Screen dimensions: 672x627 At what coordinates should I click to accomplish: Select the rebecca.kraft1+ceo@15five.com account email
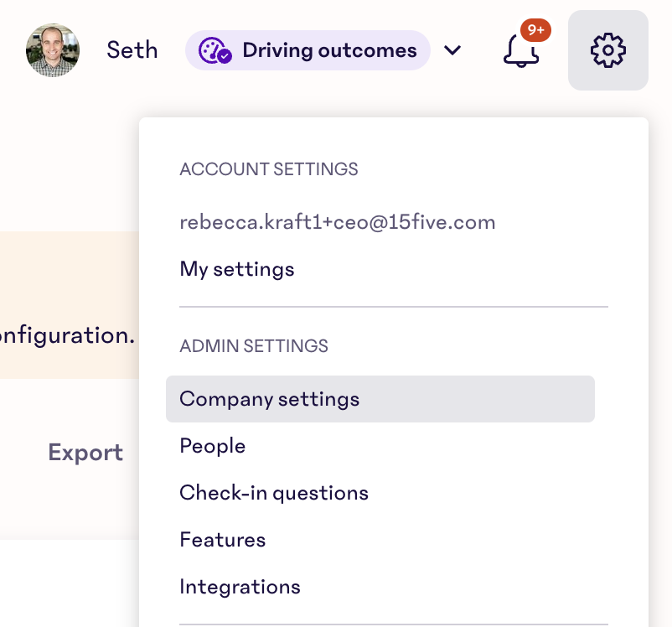(x=337, y=222)
